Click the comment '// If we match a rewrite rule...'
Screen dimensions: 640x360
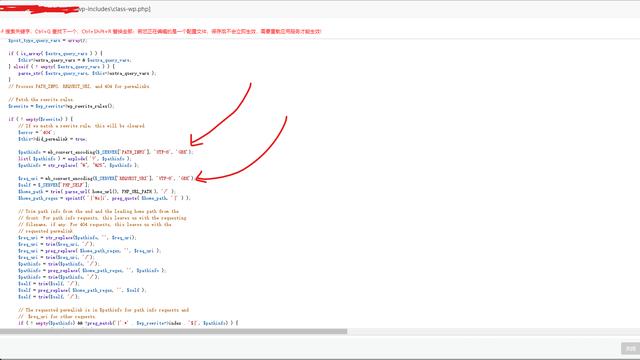pyautogui.click(x=81, y=126)
